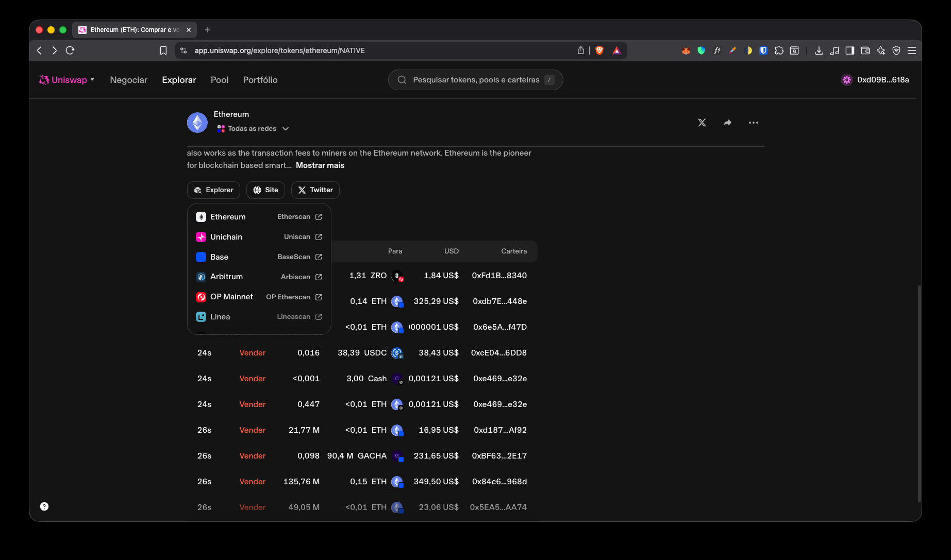Close the Ethereum (ETH) browser tab

coord(189,30)
